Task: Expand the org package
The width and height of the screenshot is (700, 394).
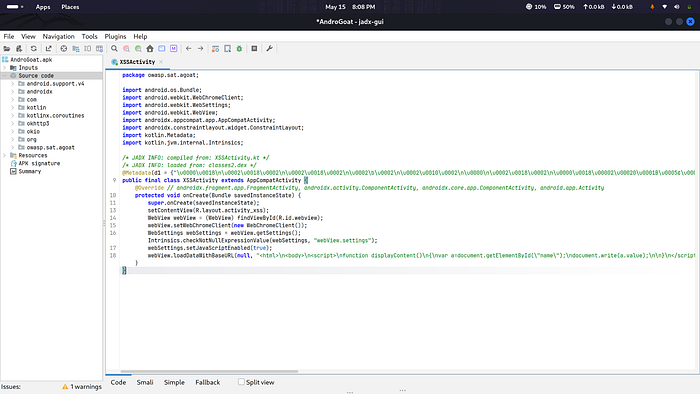Action: click(12, 140)
